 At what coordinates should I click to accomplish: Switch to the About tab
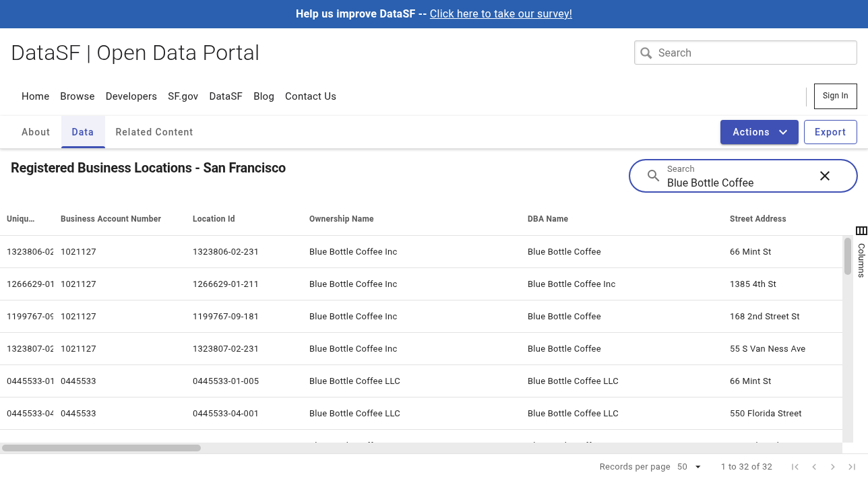pyautogui.click(x=36, y=132)
